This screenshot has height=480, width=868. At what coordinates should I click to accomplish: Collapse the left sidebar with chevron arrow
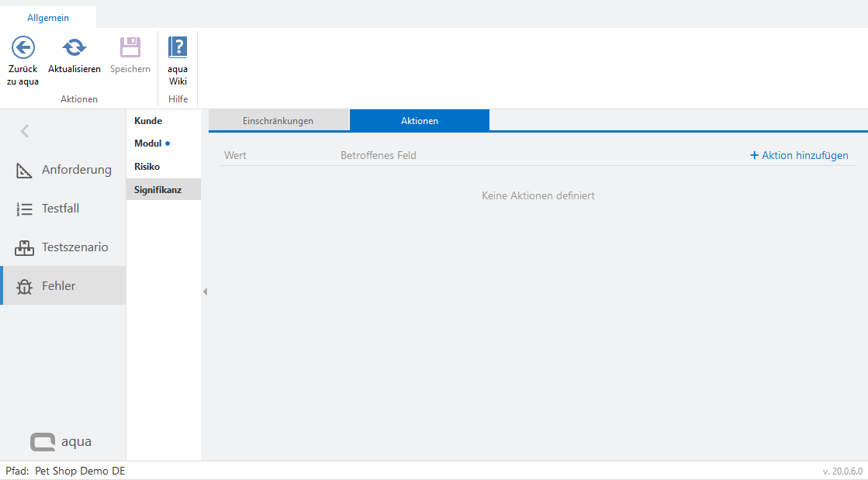click(25, 131)
